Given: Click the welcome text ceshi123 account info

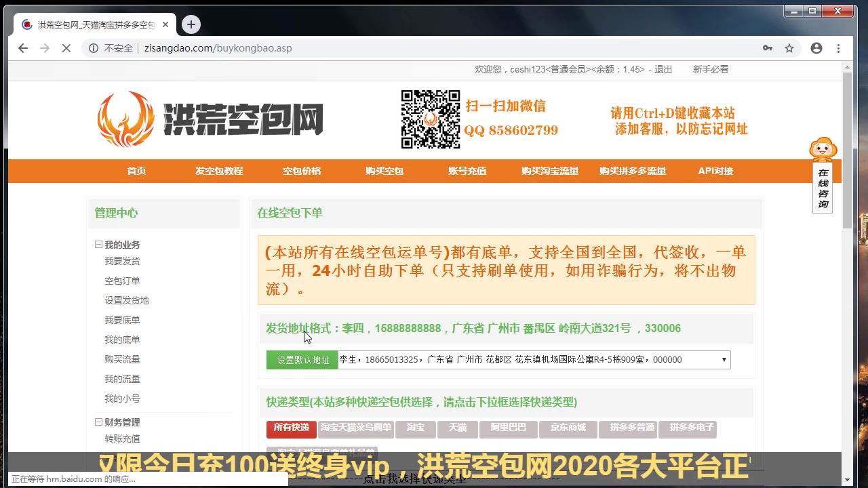Looking at the screenshot, I should coord(561,69).
